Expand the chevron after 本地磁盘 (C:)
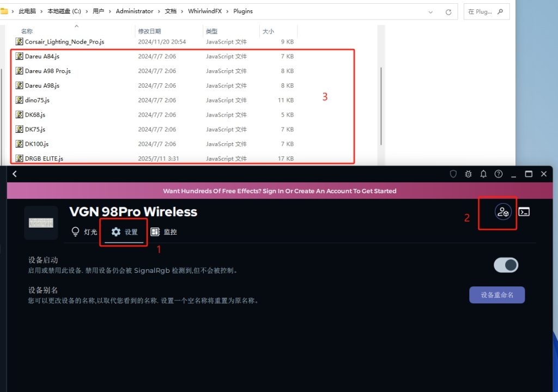Viewport: 558px width, 392px height. 87,11
